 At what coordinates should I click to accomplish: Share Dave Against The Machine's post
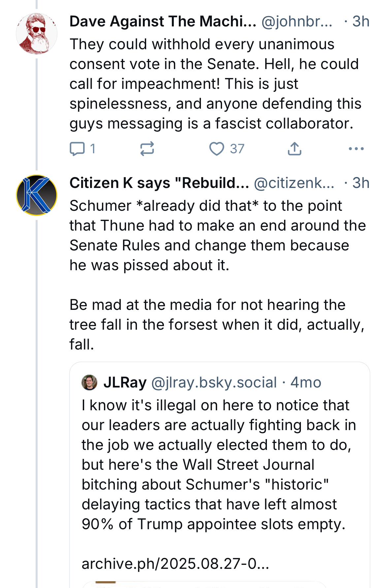pyautogui.click(x=294, y=149)
